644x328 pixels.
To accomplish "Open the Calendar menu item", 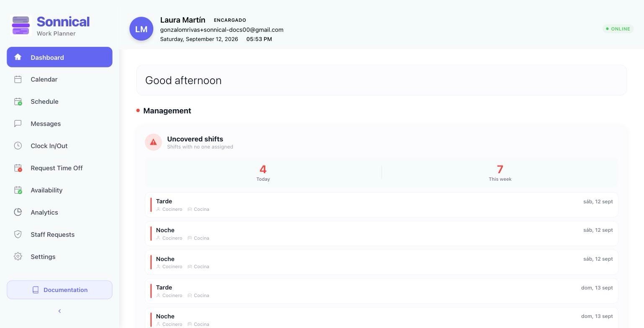I will (59, 79).
